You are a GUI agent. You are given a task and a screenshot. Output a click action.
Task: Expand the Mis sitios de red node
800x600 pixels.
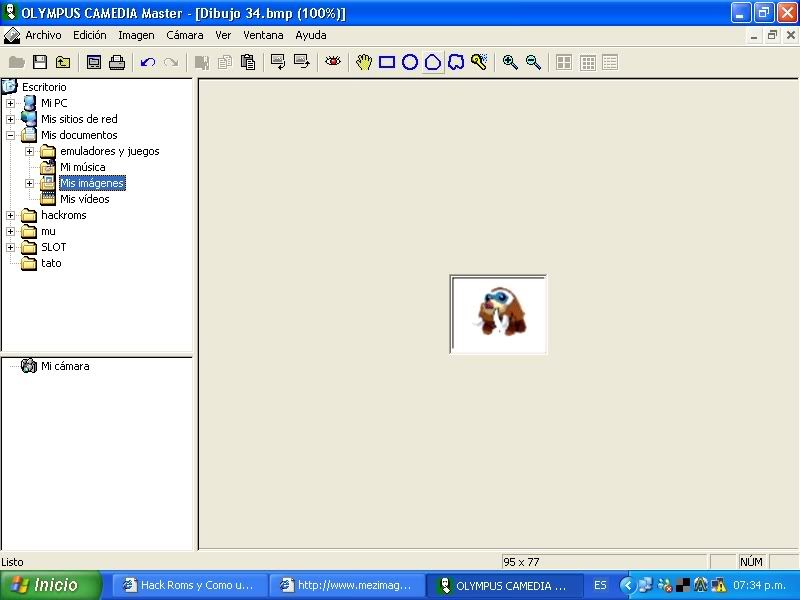point(10,119)
